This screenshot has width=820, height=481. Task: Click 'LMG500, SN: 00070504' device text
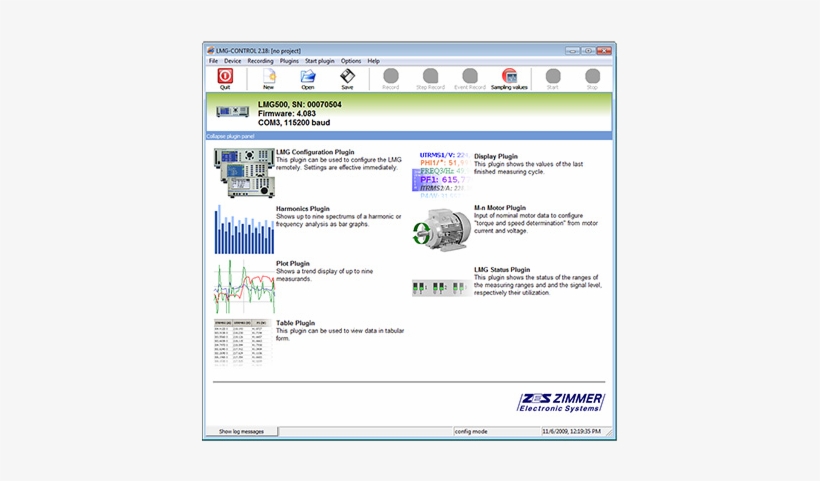[x=299, y=105]
